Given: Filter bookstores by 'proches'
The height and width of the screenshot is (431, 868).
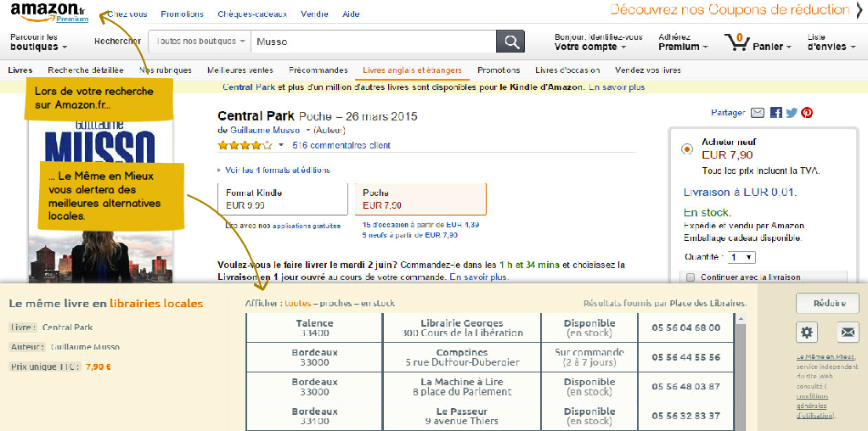Looking at the screenshot, I should tap(336, 303).
